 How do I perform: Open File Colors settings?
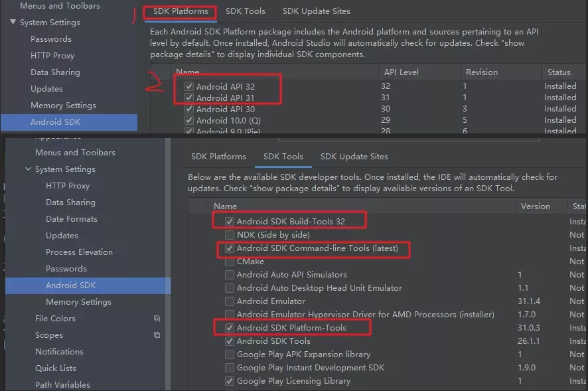(x=55, y=319)
